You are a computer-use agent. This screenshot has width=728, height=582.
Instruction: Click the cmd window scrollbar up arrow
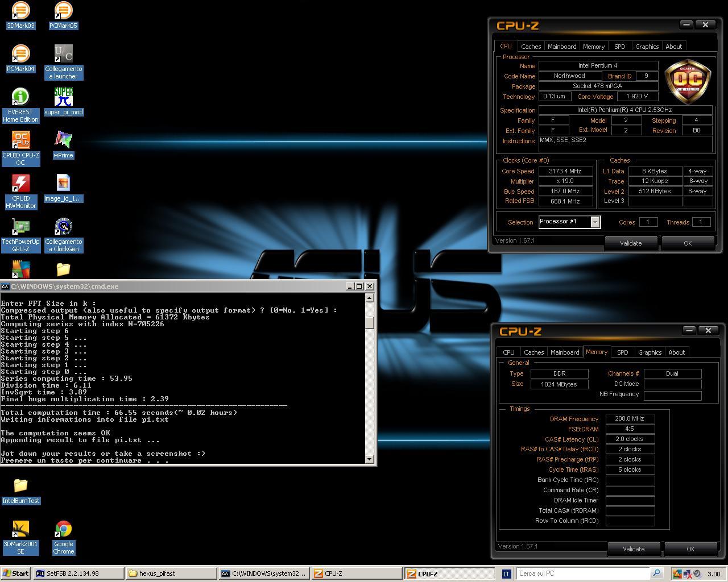click(370, 297)
